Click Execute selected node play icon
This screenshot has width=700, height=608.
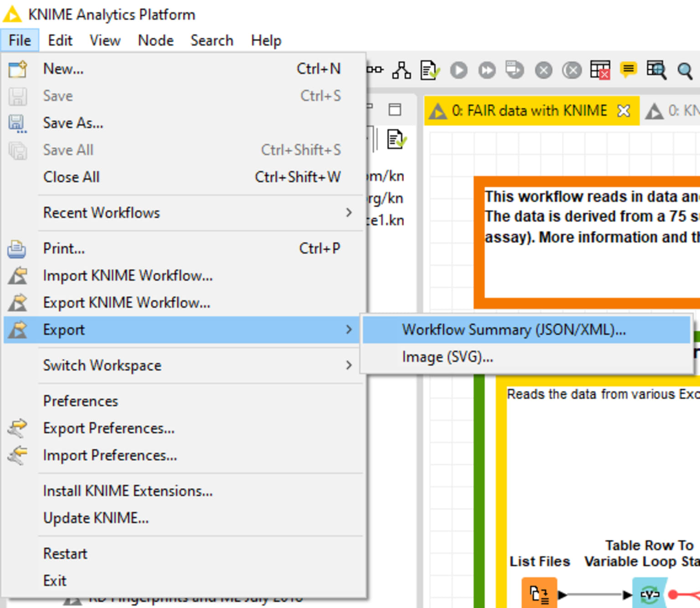(459, 71)
